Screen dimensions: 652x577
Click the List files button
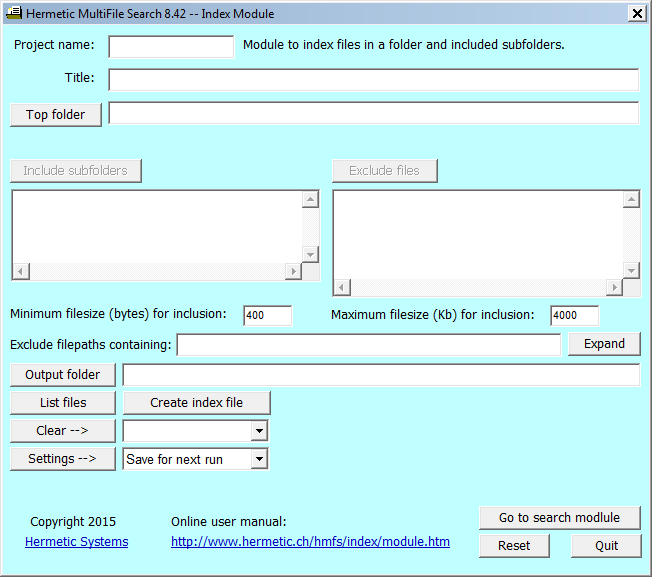pos(63,403)
